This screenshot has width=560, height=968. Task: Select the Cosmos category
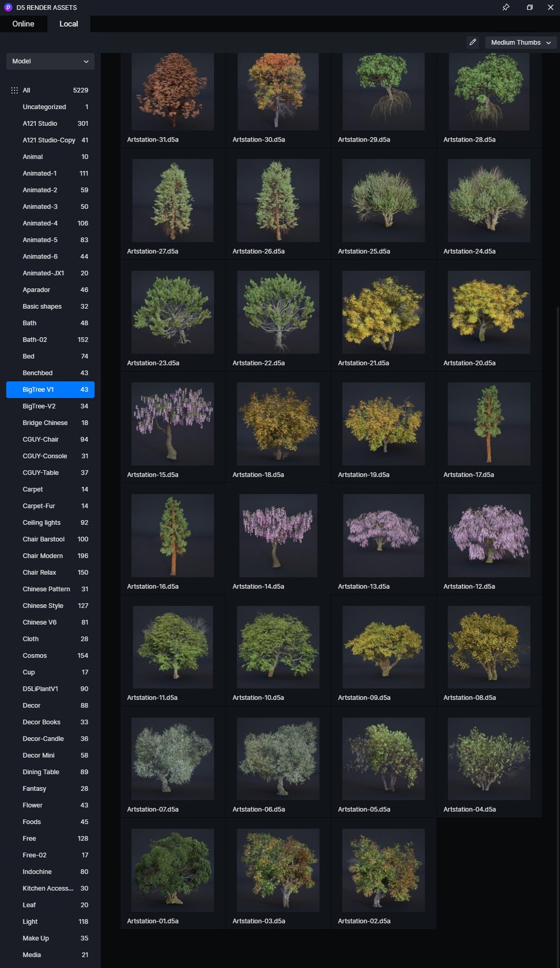pos(50,656)
